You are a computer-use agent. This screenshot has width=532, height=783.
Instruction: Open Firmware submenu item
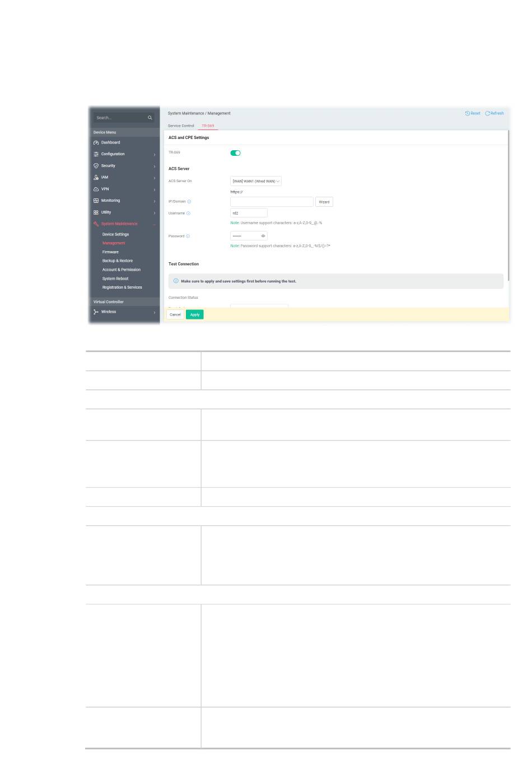point(110,252)
